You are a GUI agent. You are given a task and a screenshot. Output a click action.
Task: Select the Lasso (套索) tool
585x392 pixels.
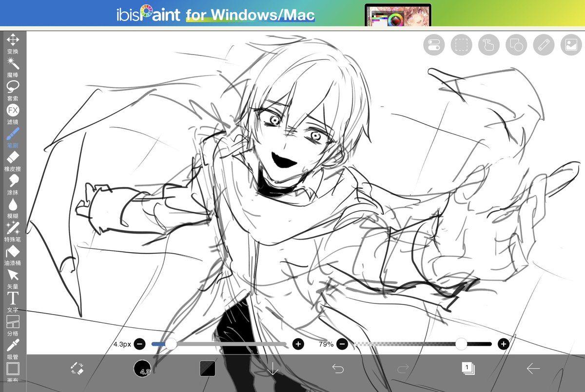click(13, 90)
